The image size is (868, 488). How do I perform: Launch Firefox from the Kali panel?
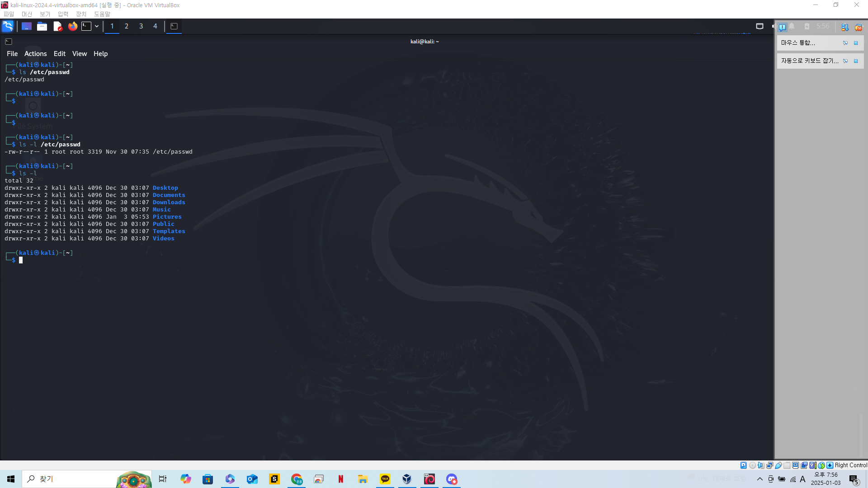[x=72, y=26]
